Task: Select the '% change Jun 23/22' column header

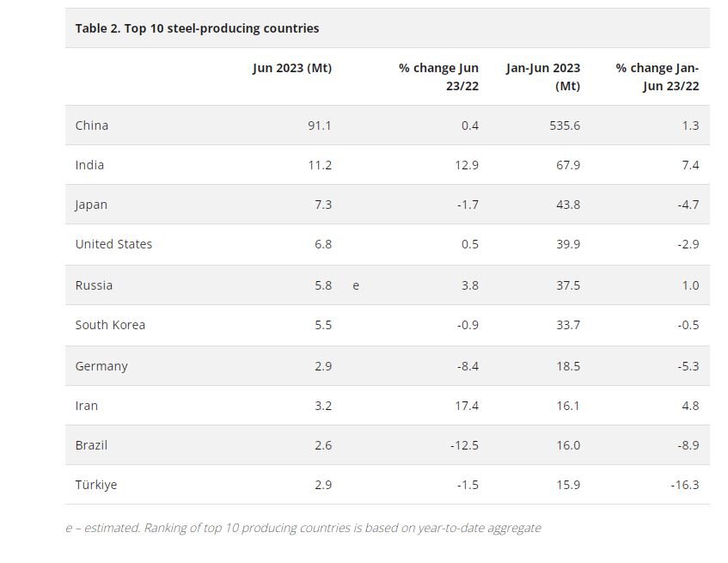Action: (x=438, y=76)
